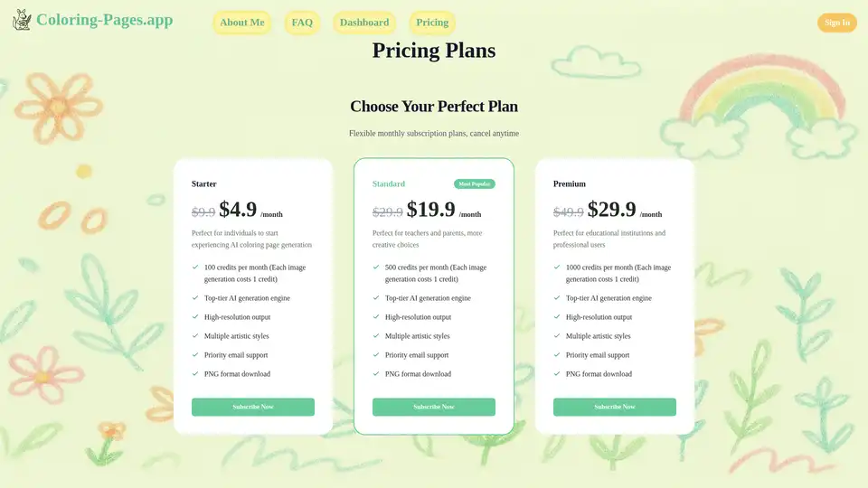Screen dimensions: 868x488
Task: Click Premium's Priority email support checkmark
Action: click(x=557, y=355)
